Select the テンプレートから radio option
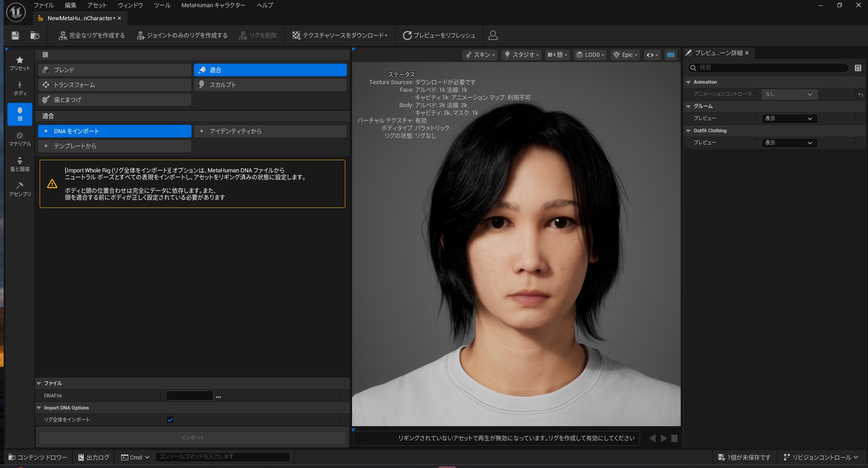The width and height of the screenshot is (868, 468). coord(115,146)
